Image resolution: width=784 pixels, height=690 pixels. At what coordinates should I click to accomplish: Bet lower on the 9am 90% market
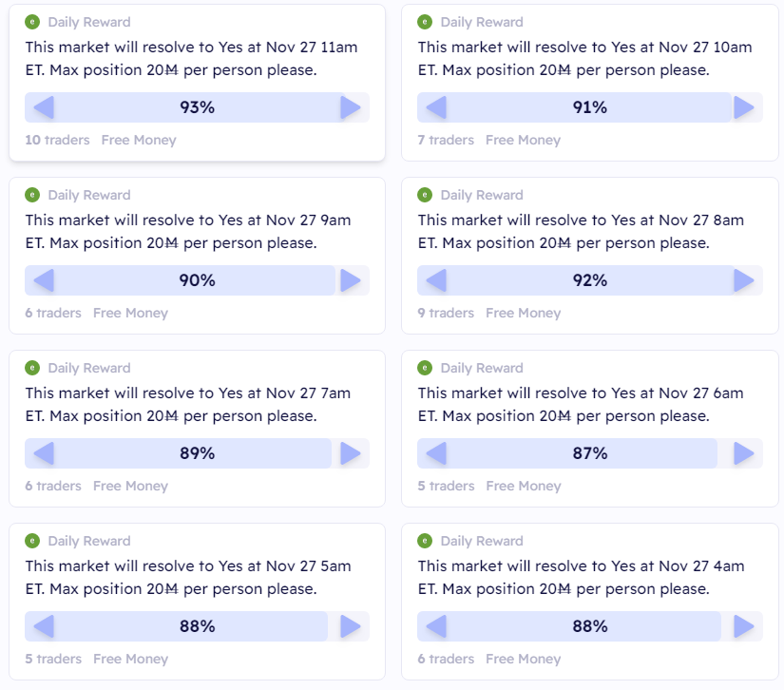tap(44, 280)
